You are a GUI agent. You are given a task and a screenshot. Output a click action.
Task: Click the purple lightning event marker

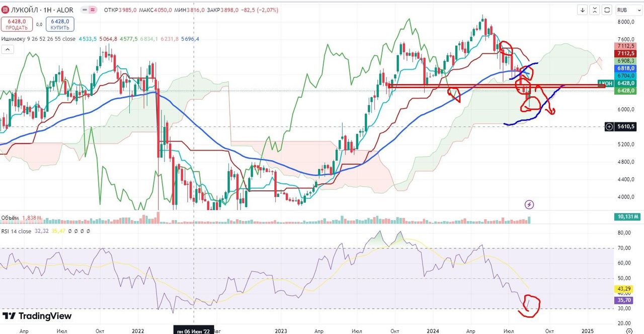click(529, 205)
